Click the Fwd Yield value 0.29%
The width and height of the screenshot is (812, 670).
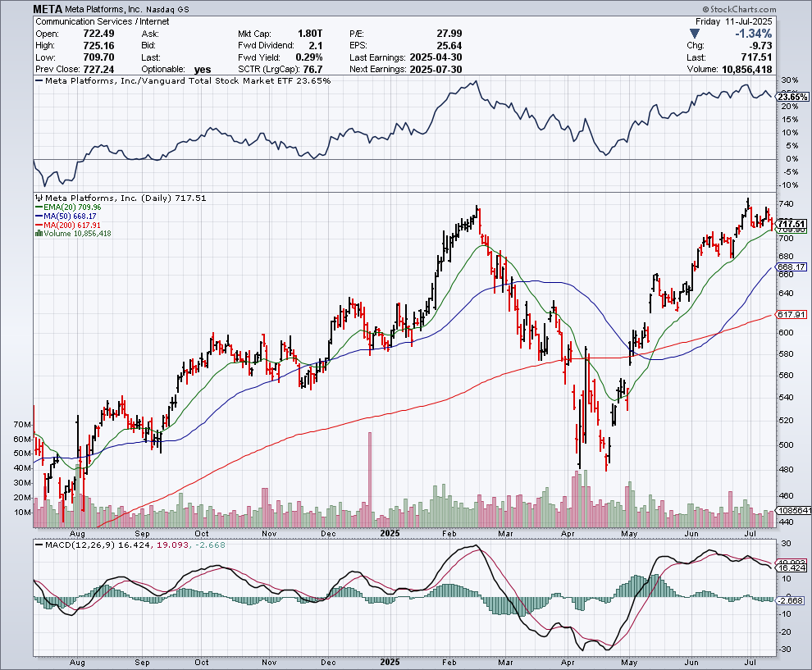pos(309,57)
